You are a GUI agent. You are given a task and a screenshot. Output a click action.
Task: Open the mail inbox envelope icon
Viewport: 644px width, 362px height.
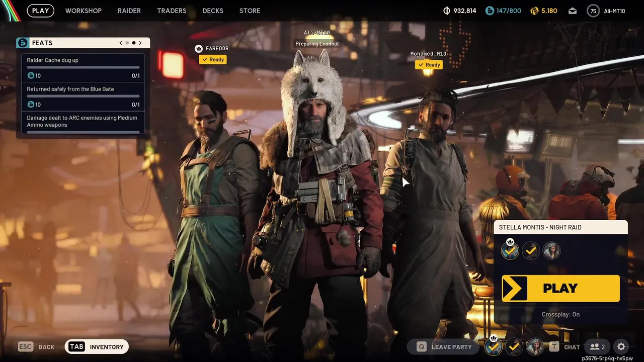pos(573,11)
